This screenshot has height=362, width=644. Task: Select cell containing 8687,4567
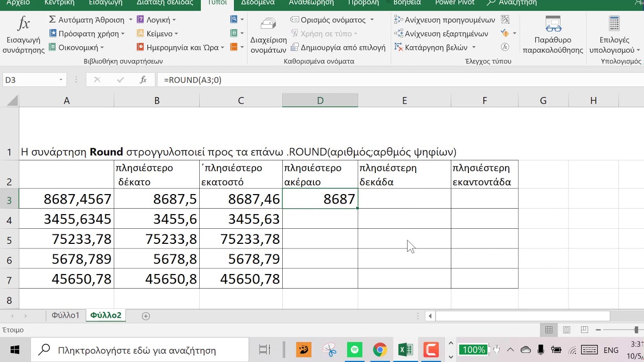(66, 199)
